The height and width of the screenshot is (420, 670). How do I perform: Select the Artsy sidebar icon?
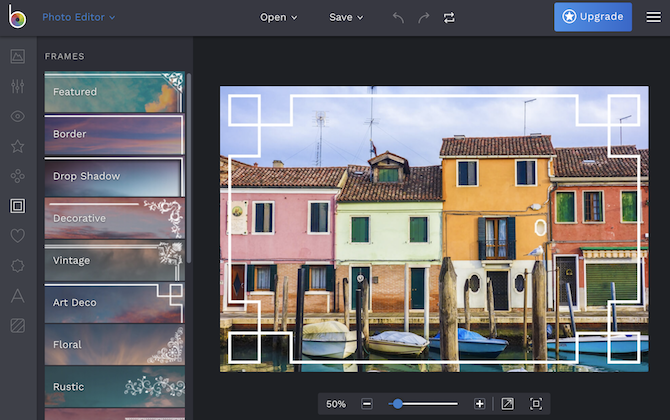[17, 176]
